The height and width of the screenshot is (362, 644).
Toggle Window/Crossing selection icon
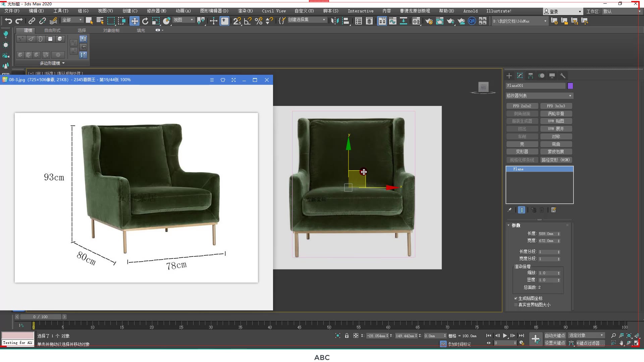[121, 21]
